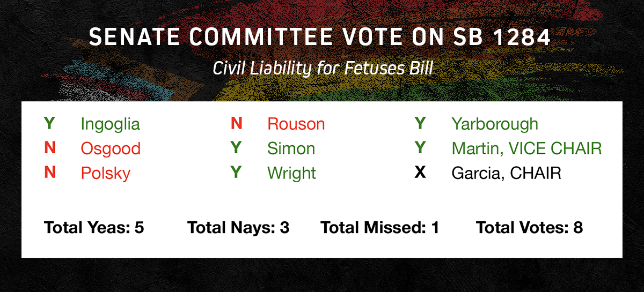Click the red N beside Polsky
The height and width of the screenshot is (292, 644).
point(49,173)
